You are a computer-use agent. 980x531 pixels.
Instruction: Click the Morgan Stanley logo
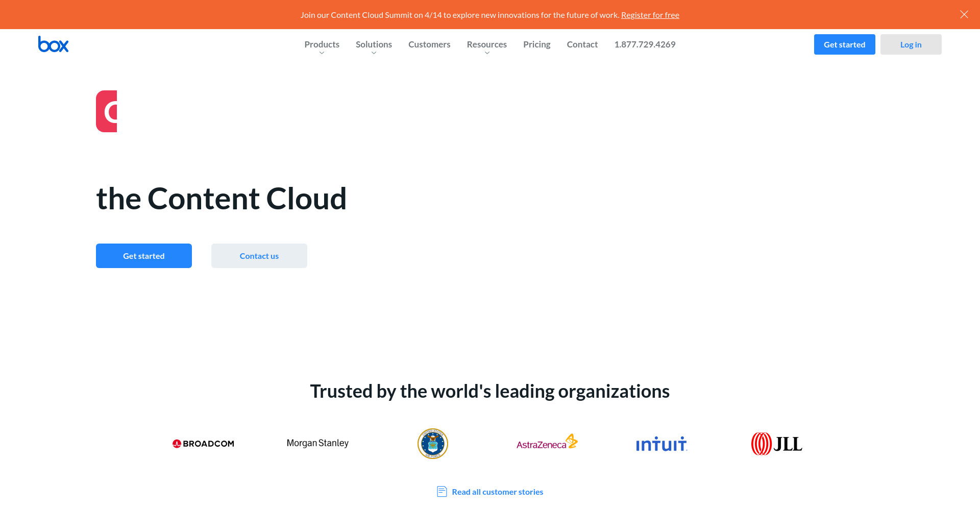[317, 443]
